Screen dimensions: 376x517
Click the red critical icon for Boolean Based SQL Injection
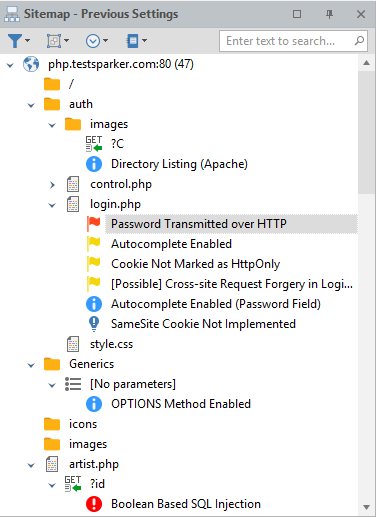[x=94, y=504]
